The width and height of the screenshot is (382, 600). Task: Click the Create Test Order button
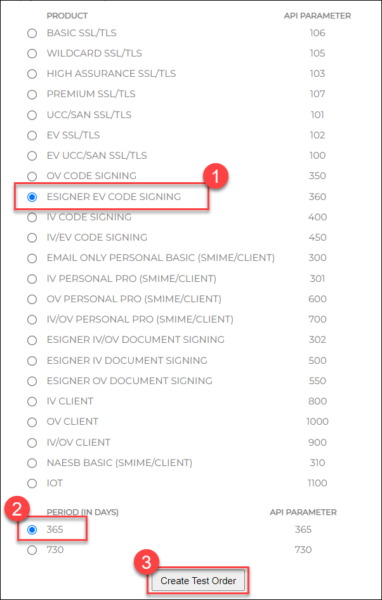[198, 581]
